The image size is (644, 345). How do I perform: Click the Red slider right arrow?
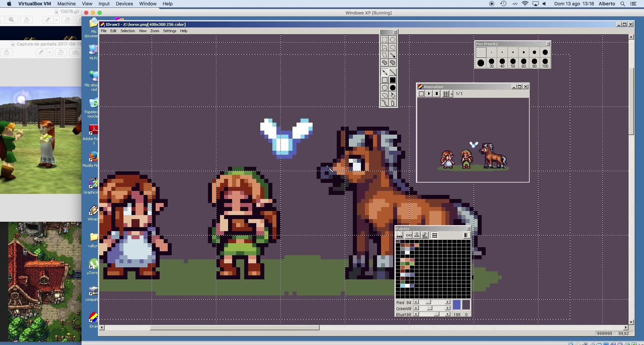point(447,302)
